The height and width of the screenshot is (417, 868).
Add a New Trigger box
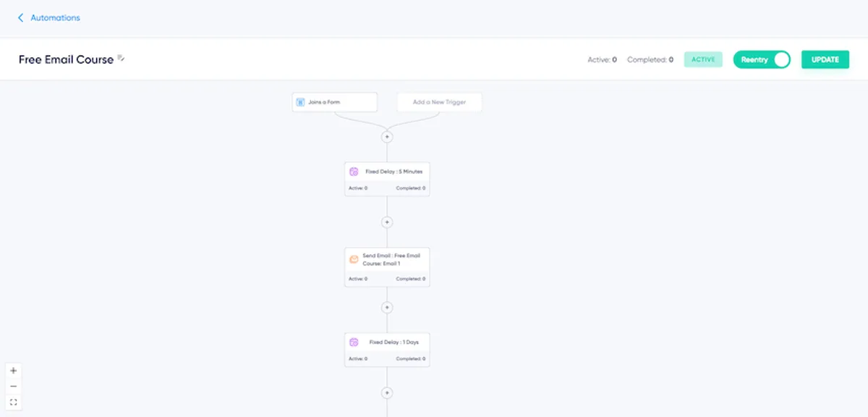(x=439, y=102)
